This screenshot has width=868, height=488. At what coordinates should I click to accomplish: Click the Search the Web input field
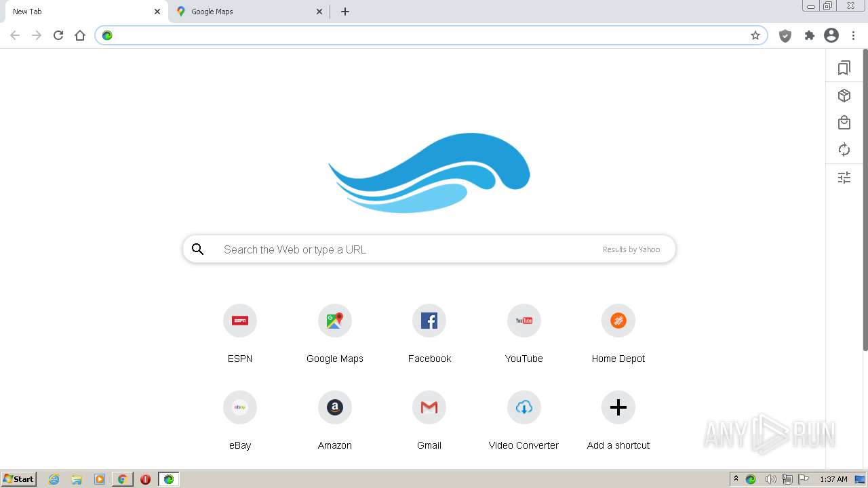pos(429,249)
